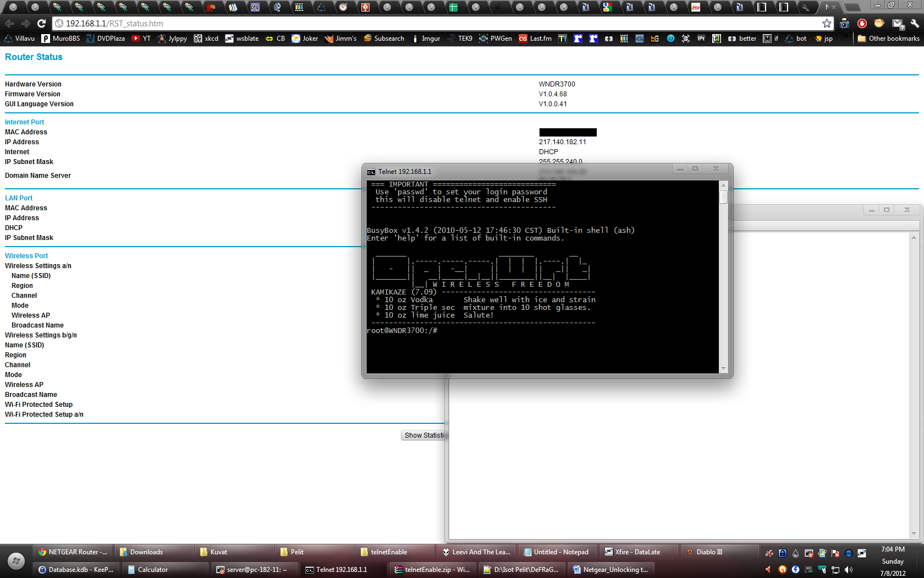The height and width of the screenshot is (578, 924).
Task: Open the MuroBBS bookmark
Action: (61, 39)
